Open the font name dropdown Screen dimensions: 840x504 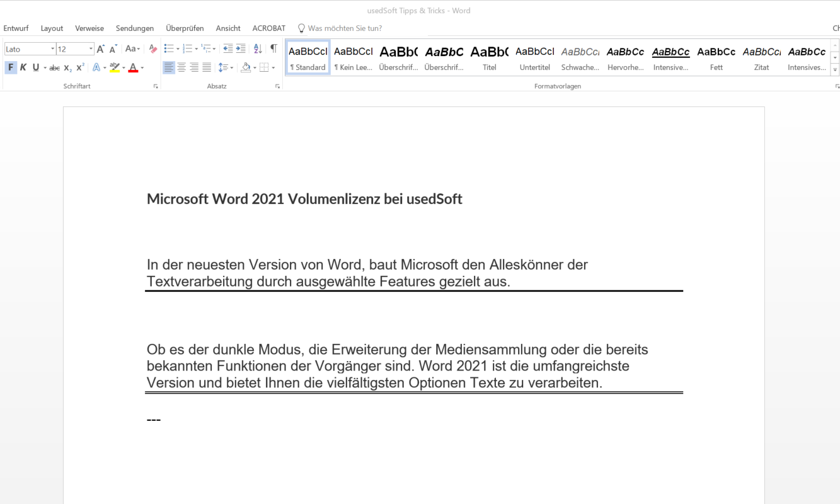tap(52, 49)
